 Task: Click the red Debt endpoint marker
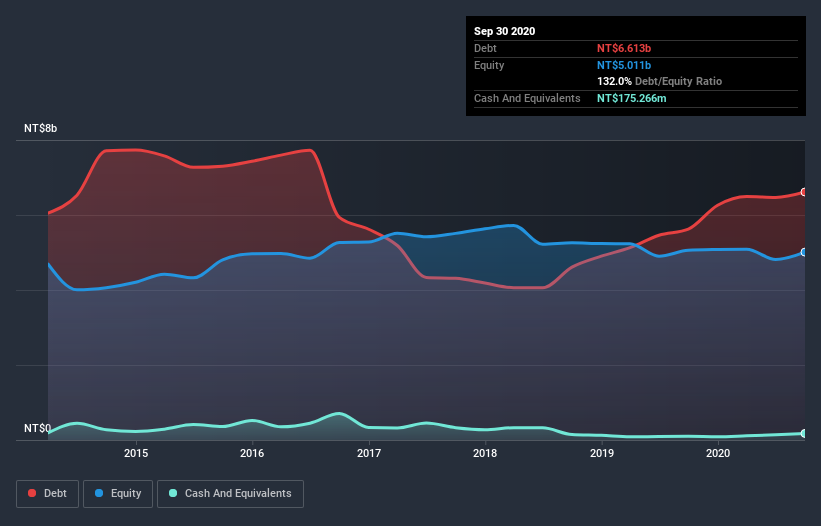804,192
